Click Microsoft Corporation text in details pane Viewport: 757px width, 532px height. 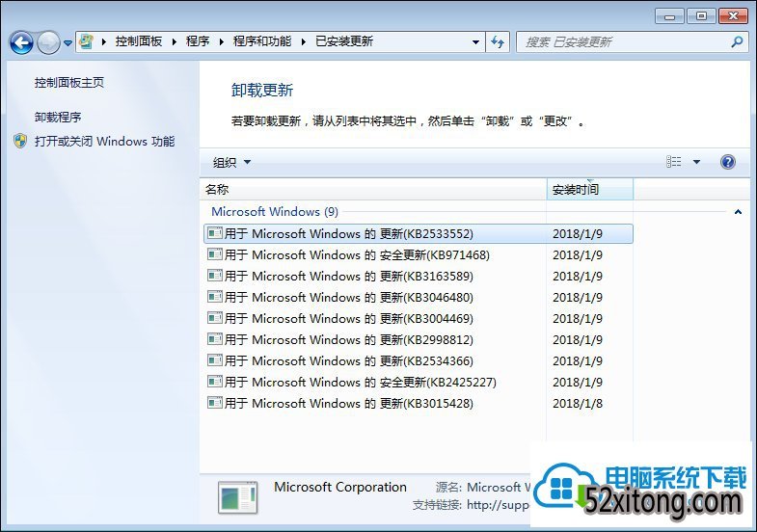click(340, 487)
